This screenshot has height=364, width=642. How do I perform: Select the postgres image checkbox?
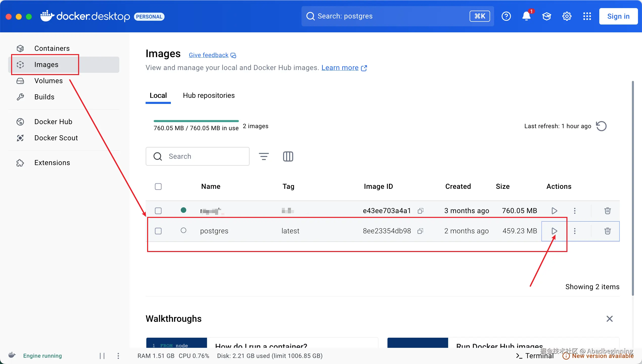pos(158,231)
